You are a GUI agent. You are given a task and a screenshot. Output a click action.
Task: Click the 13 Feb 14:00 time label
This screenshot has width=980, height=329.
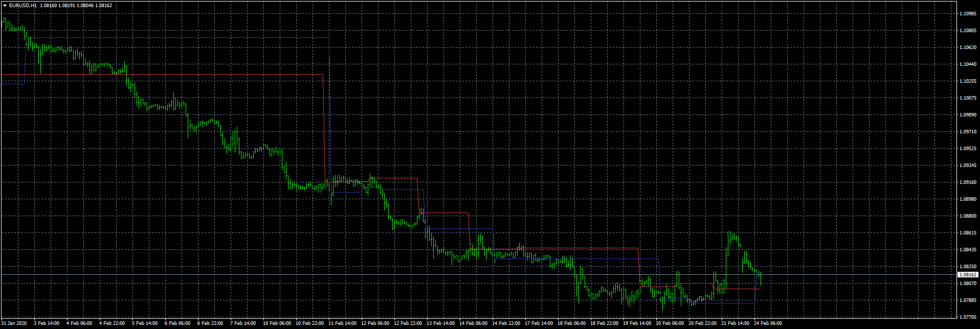441,323
